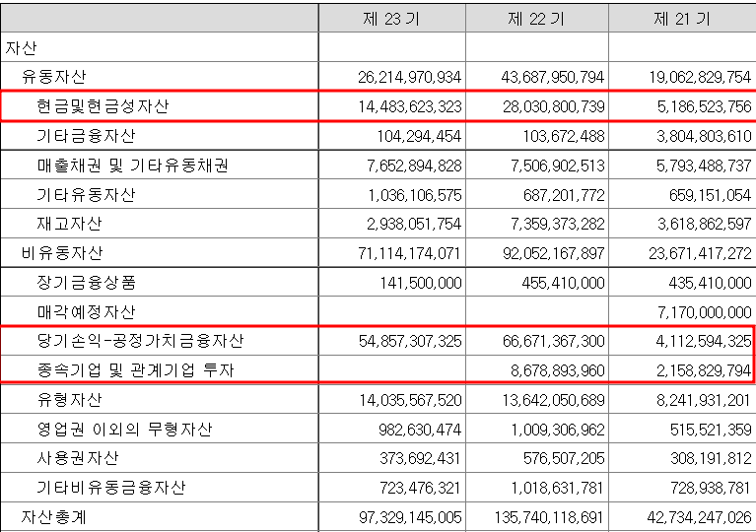This screenshot has height=532, width=756.
Task: Click the value 92,052,167,897
Action: (x=554, y=253)
